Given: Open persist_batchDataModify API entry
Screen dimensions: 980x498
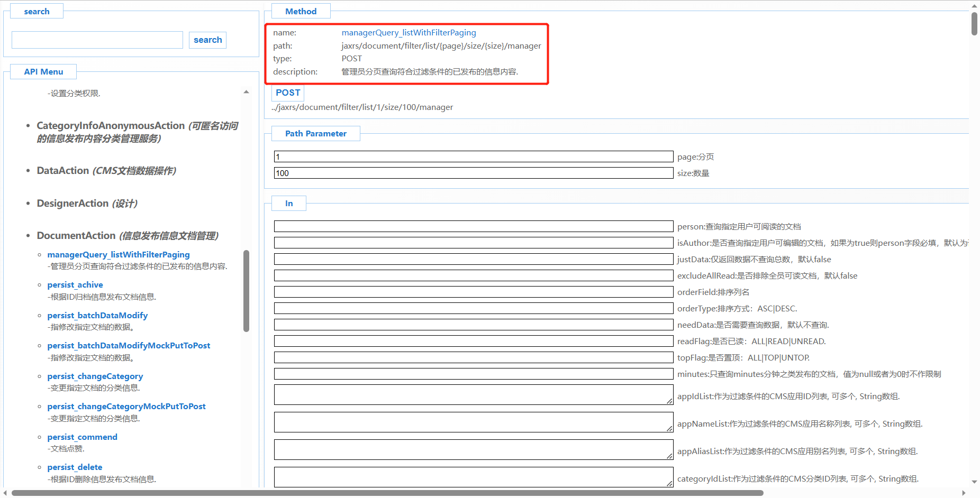Looking at the screenshot, I should 97,316.
